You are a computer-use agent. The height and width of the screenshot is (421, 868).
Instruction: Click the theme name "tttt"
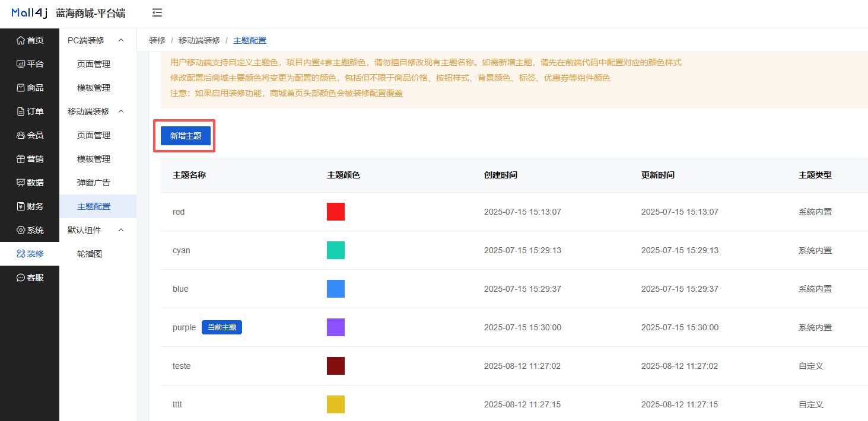pos(177,404)
